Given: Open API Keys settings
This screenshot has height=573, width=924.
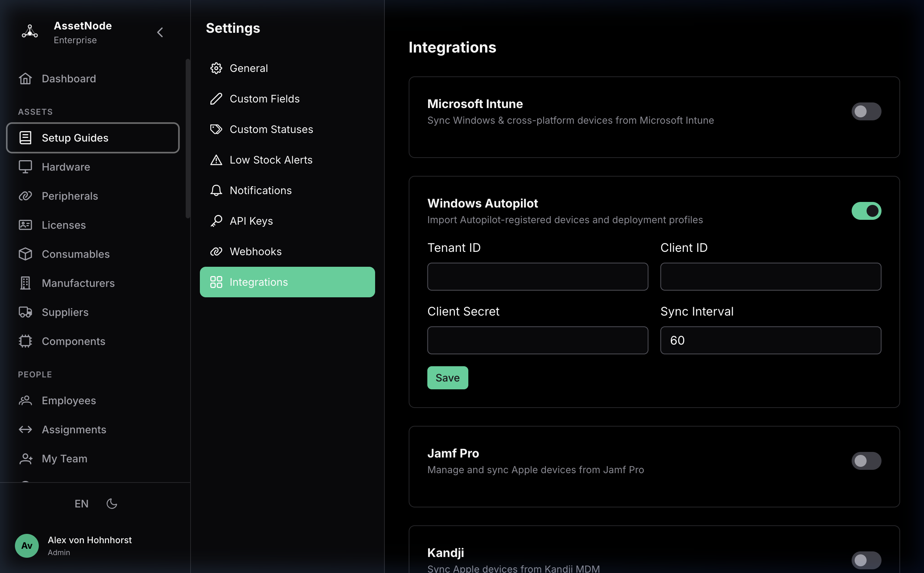Looking at the screenshot, I should point(287,221).
